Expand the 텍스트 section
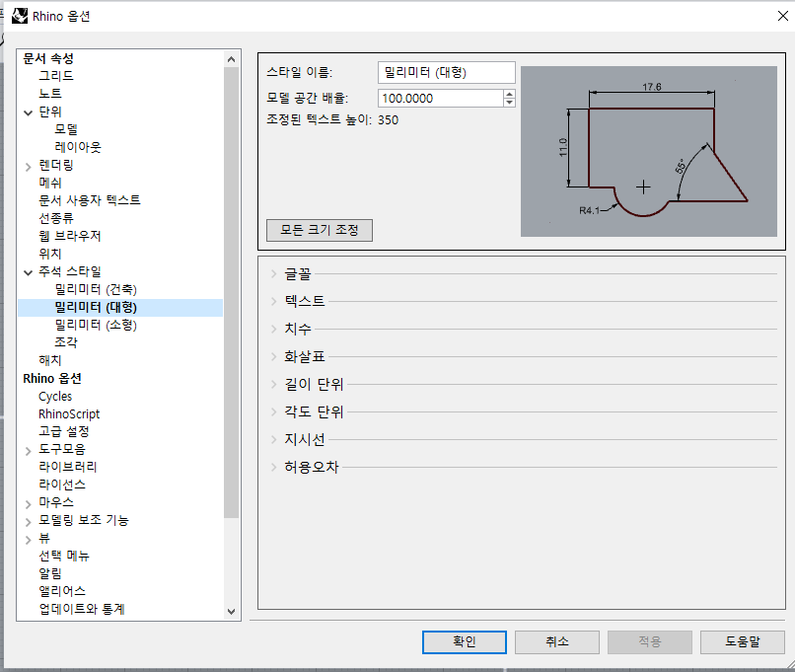This screenshot has width=795, height=672. (x=274, y=301)
